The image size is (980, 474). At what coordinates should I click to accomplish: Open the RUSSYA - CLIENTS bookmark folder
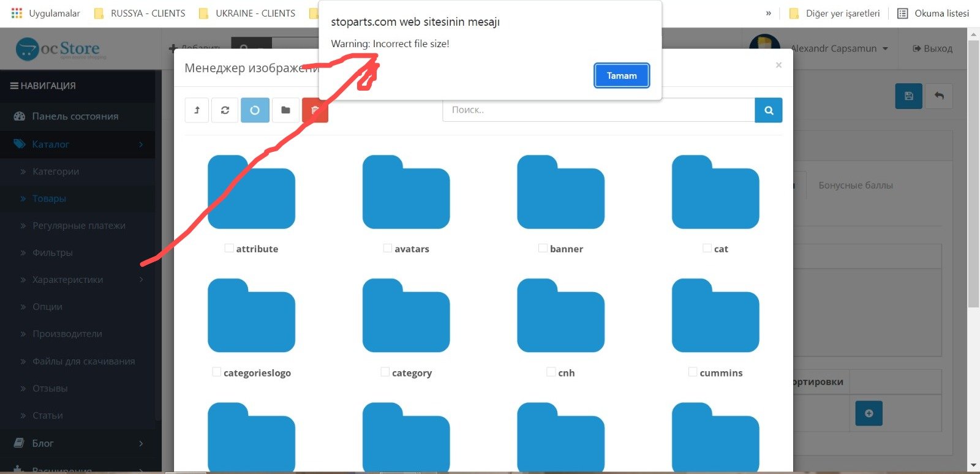pos(139,13)
